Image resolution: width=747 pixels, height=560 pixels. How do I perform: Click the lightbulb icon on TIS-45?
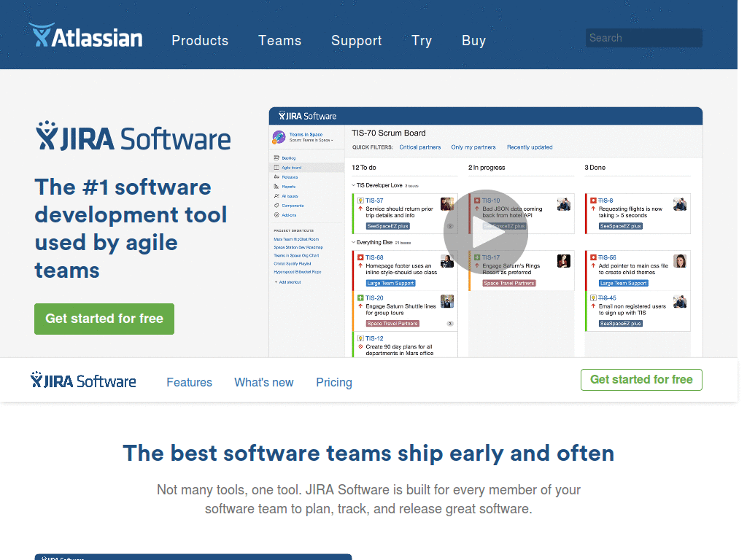pos(594,297)
